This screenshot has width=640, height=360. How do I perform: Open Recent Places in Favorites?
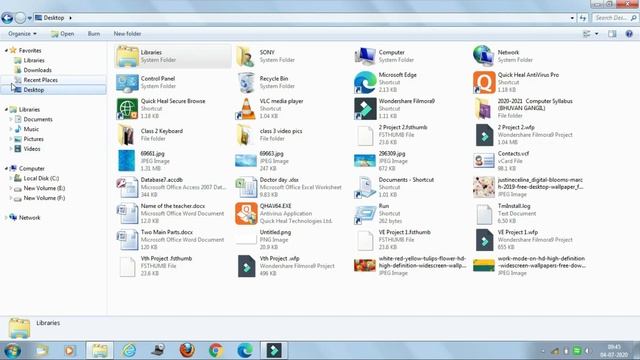(x=40, y=80)
